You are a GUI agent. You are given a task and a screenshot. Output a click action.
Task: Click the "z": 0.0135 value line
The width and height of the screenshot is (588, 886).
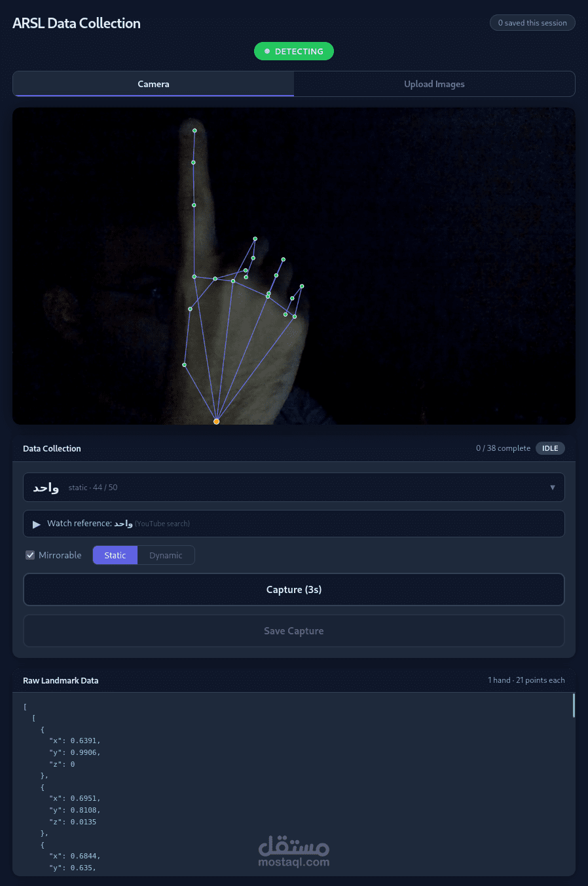[x=73, y=822]
